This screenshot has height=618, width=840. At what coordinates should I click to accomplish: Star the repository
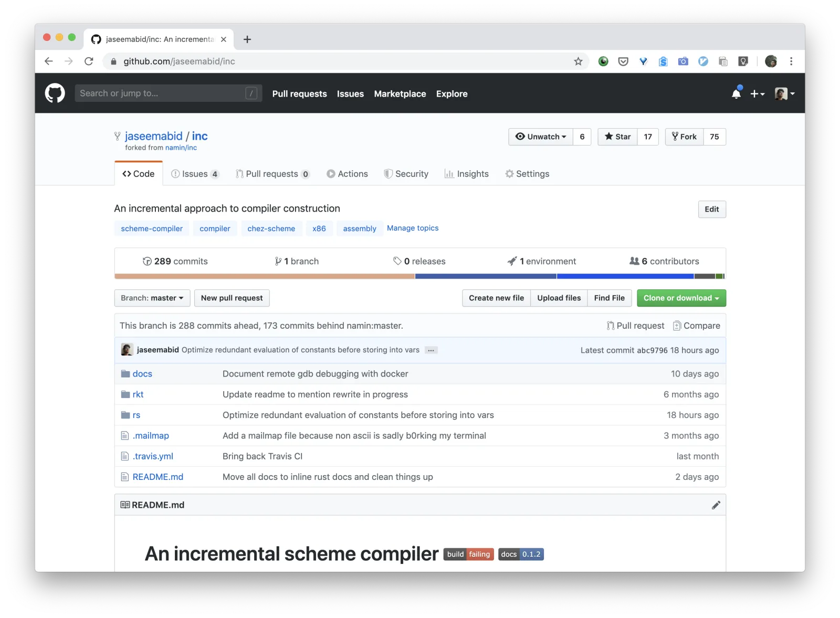pyautogui.click(x=618, y=137)
